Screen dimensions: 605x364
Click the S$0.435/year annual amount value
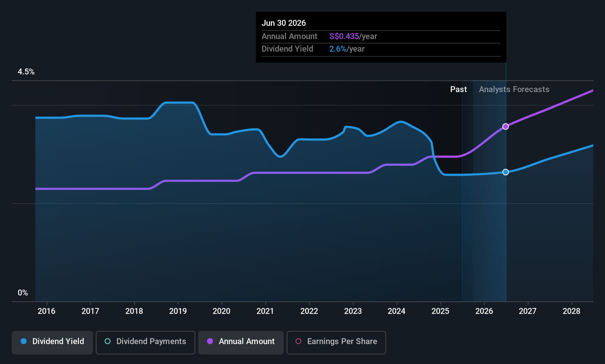click(x=353, y=36)
